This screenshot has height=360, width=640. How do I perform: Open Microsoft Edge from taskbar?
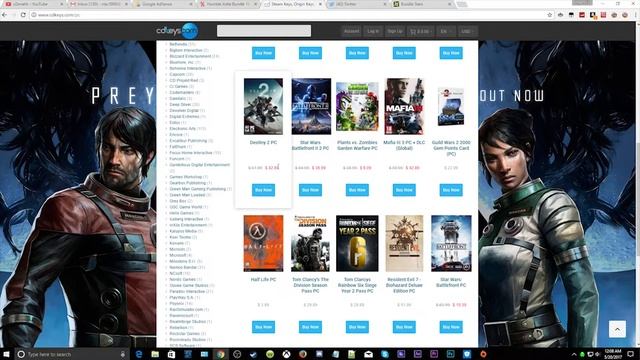click(x=139, y=354)
